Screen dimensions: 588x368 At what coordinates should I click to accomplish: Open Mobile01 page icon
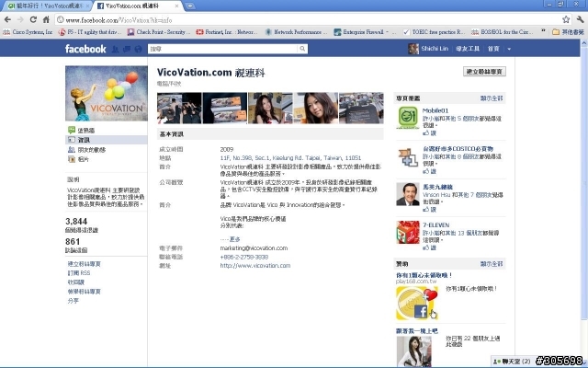pyautogui.click(x=408, y=118)
